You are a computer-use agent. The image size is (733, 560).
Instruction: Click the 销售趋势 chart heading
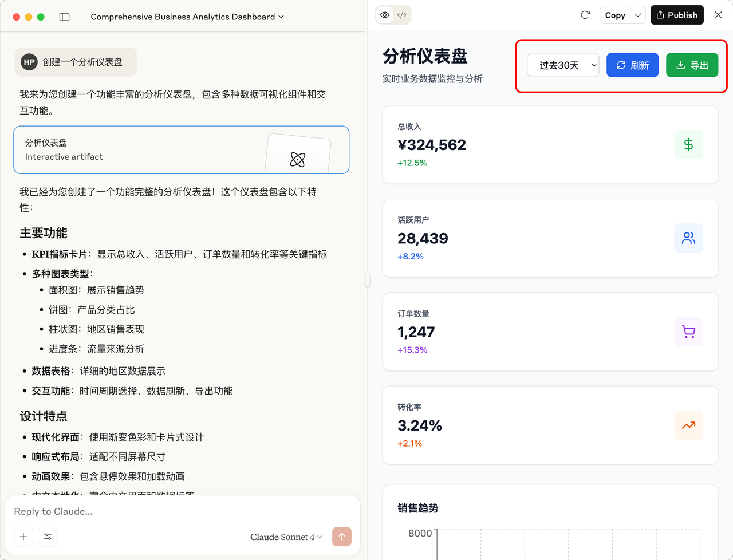(x=418, y=508)
